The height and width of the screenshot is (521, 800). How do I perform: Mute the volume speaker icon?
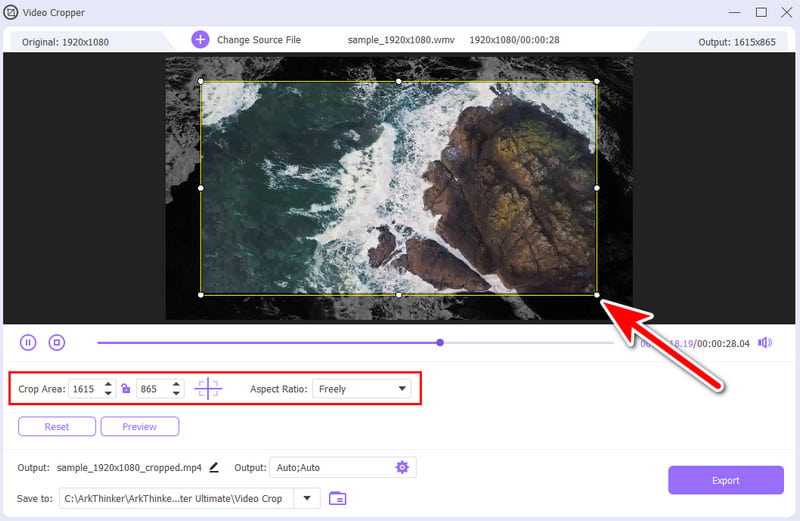(765, 343)
